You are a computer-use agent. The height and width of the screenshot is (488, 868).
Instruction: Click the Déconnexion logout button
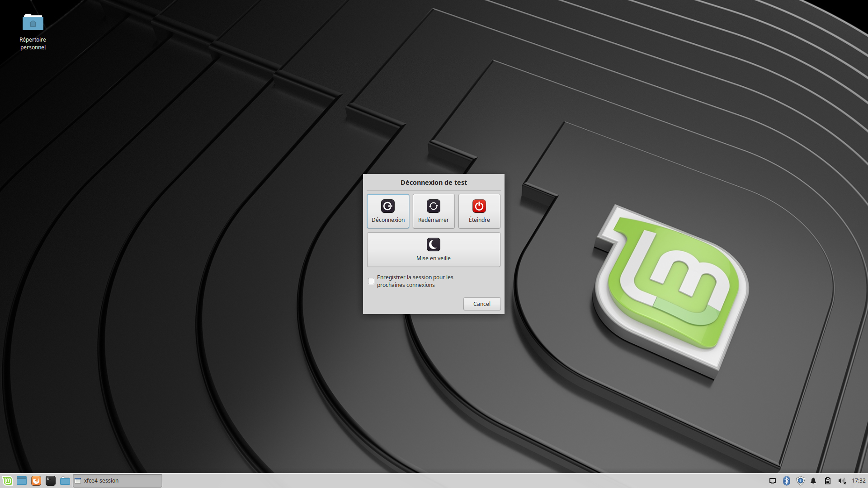pos(388,211)
